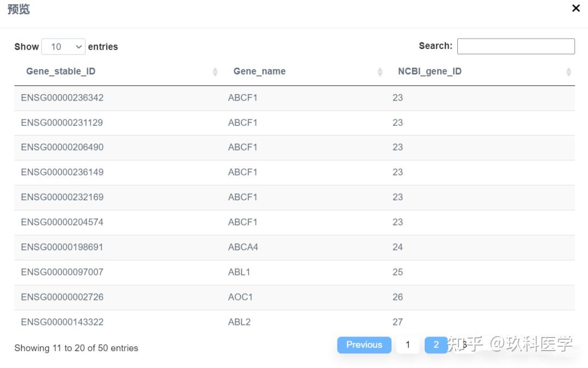The width and height of the screenshot is (588, 368).
Task: Select row ENSG00000231129
Action: [x=62, y=122]
